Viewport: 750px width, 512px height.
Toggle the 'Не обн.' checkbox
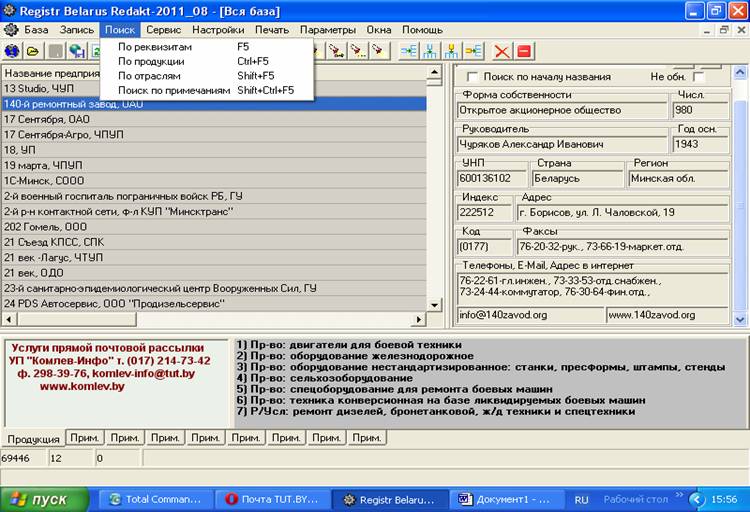point(699,77)
